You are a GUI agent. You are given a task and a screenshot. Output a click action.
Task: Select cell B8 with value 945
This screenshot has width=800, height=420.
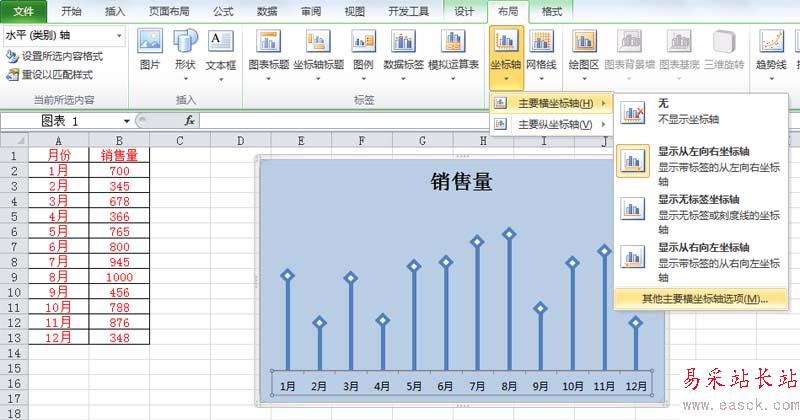[119, 262]
